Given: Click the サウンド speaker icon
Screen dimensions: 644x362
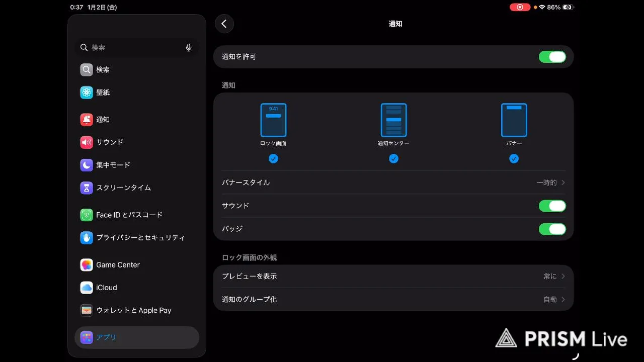Looking at the screenshot, I should point(87,142).
